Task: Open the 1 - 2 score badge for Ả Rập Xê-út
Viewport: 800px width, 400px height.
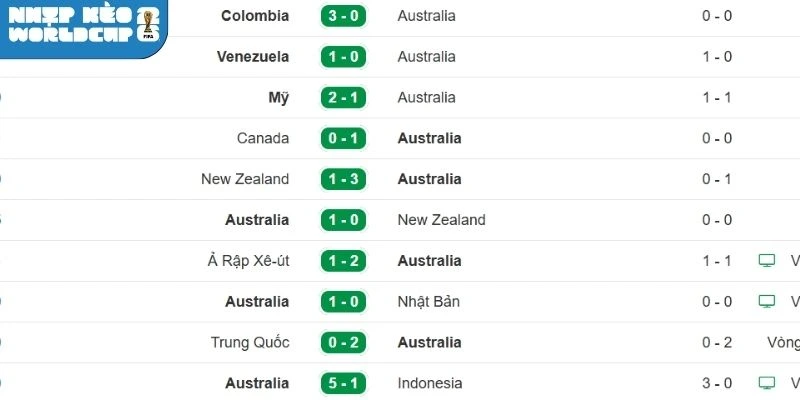Action: click(343, 261)
